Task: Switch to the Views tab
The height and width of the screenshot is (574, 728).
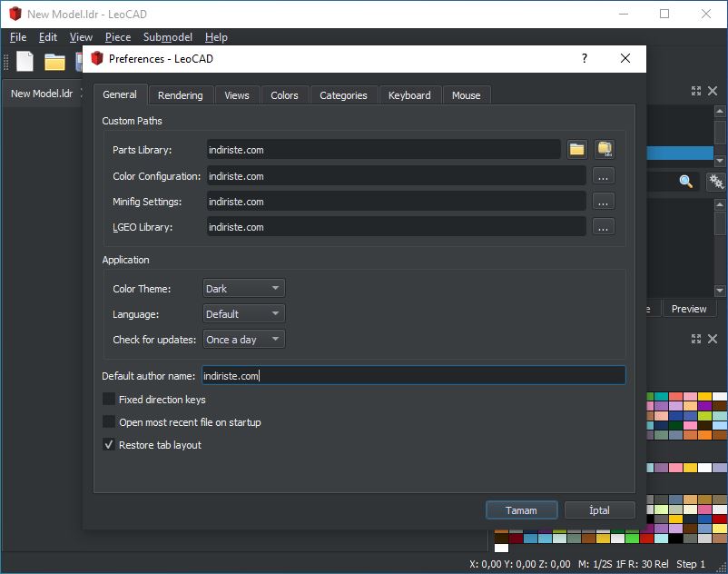Action: pyautogui.click(x=237, y=95)
